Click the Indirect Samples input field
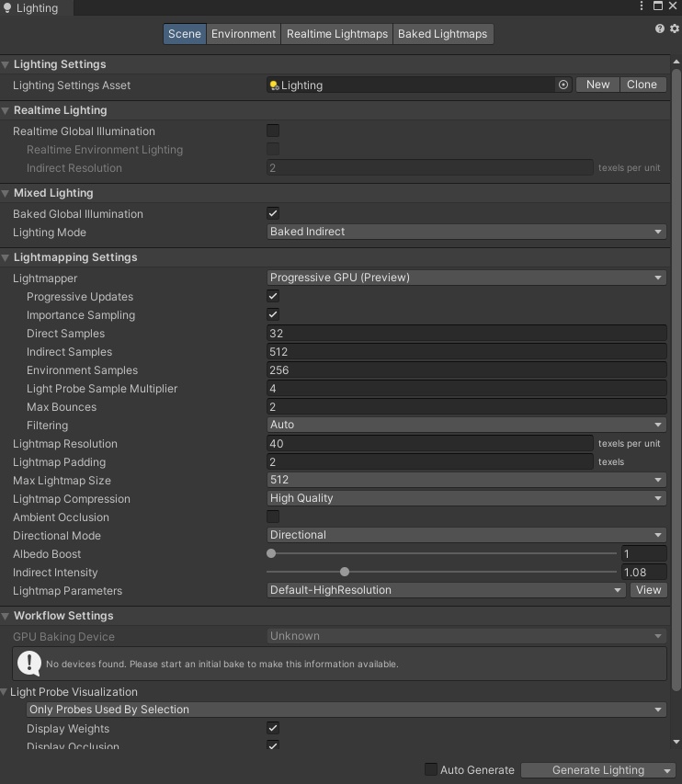The width and height of the screenshot is (682, 784). [x=467, y=351]
